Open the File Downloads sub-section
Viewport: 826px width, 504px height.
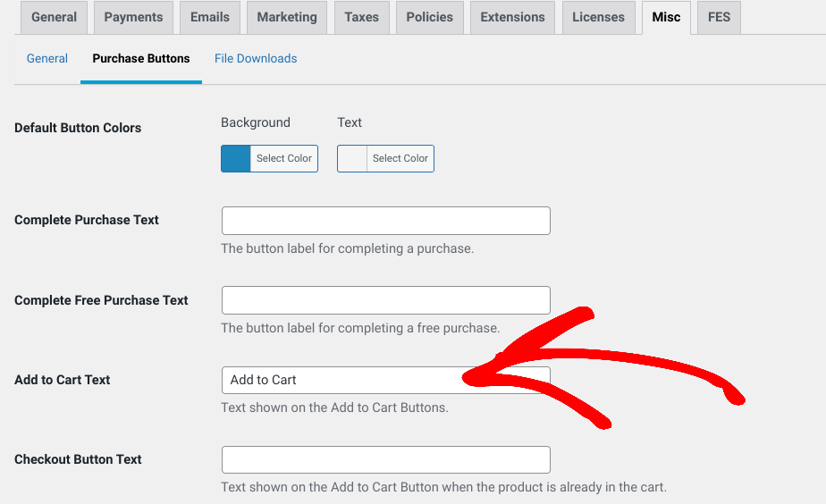click(x=256, y=58)
